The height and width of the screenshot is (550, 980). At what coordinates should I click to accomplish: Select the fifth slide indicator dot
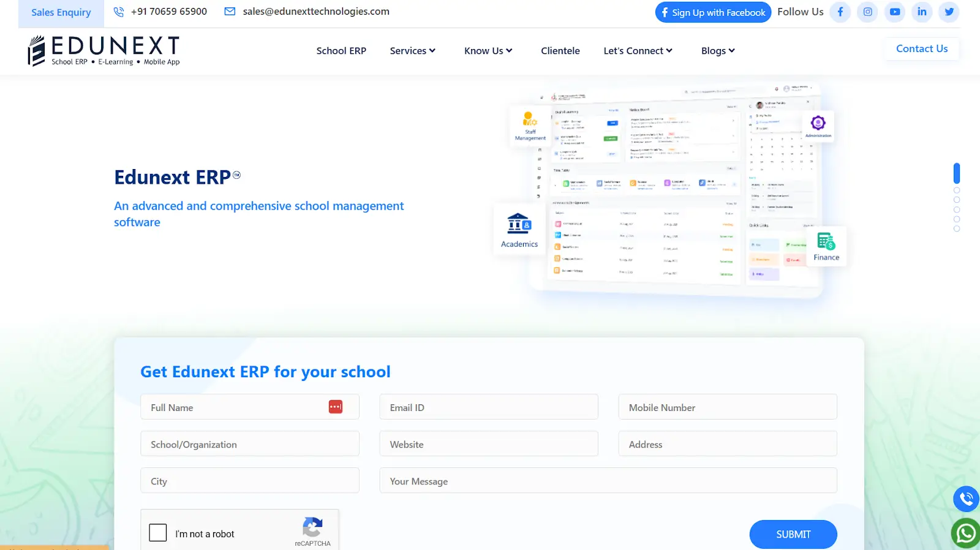point(957,219)
